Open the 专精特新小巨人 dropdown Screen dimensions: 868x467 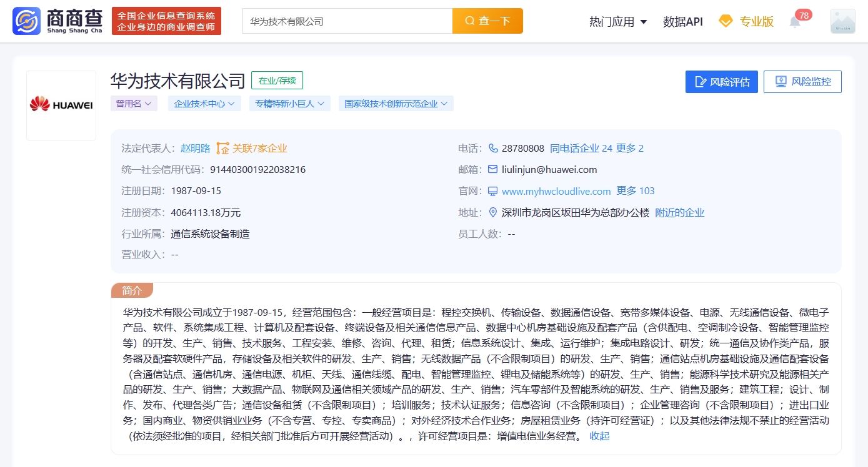[x=289, y=104]
